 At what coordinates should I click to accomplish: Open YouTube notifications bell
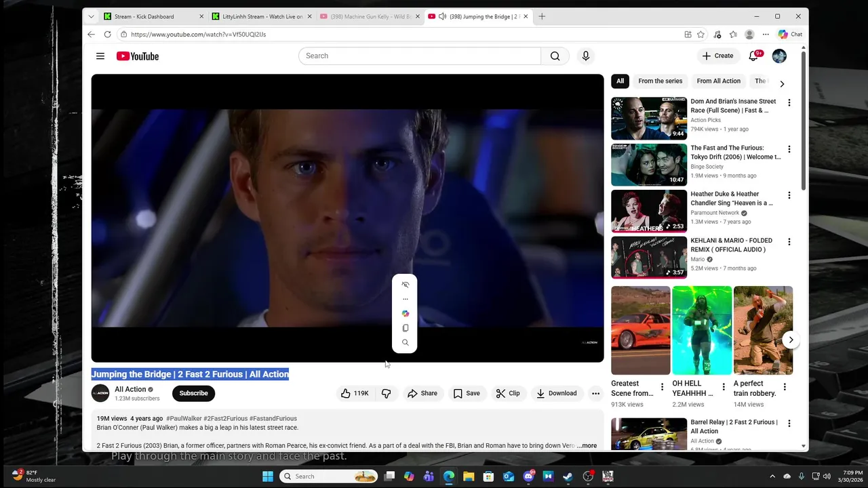753,56
